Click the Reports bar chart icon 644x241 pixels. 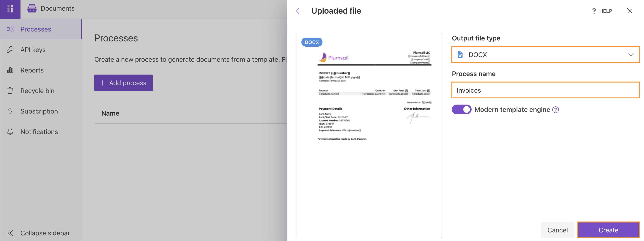[10, 70]
